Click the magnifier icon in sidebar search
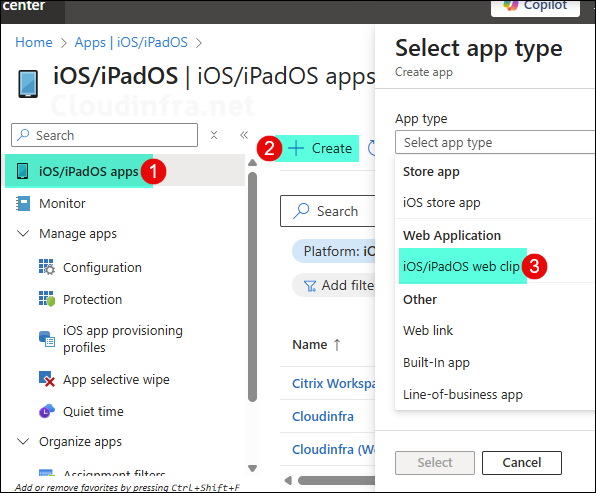This screenshot has height=493, width=596. pyautogui.click(x=24, y=135)
